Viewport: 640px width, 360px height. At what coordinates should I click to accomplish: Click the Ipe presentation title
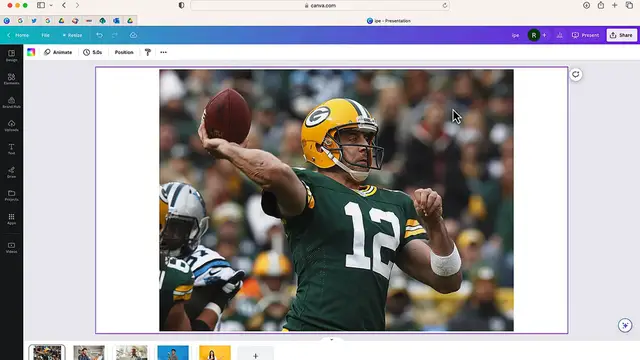[x=515, y=35]
